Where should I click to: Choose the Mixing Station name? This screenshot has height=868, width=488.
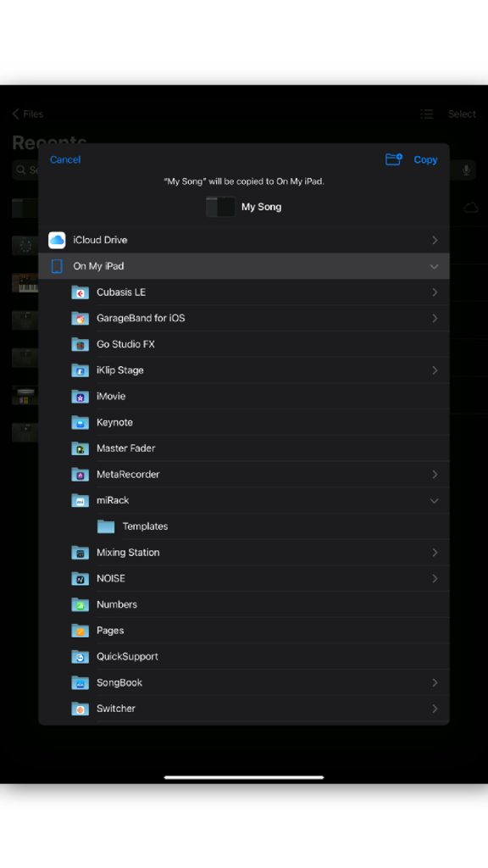click(x=128, y=553)
